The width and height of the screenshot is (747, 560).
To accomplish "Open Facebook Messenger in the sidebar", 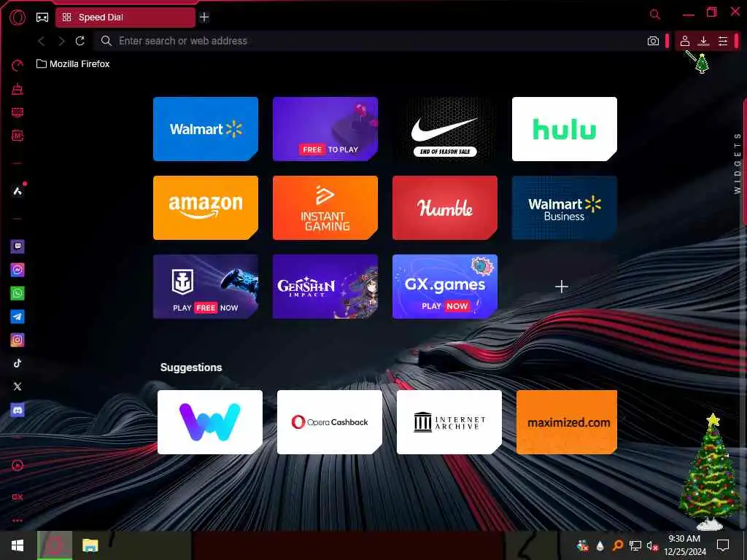I will (18, 270).
